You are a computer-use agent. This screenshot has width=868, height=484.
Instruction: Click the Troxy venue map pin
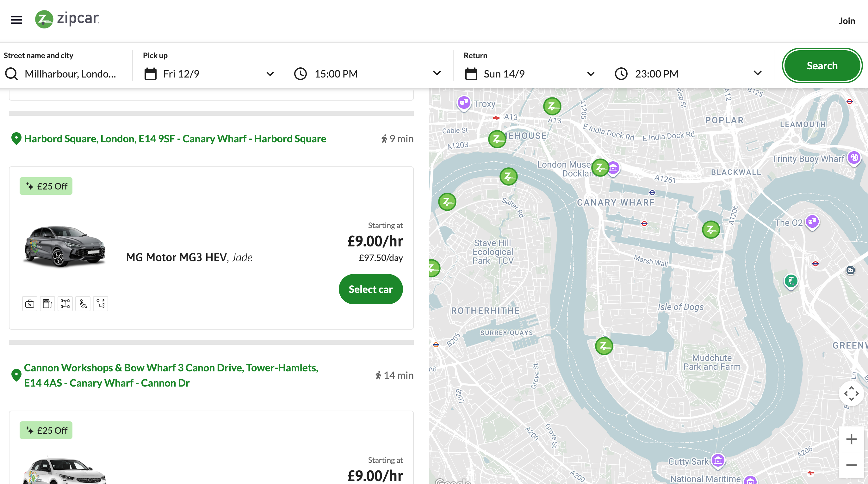[464, 102]
